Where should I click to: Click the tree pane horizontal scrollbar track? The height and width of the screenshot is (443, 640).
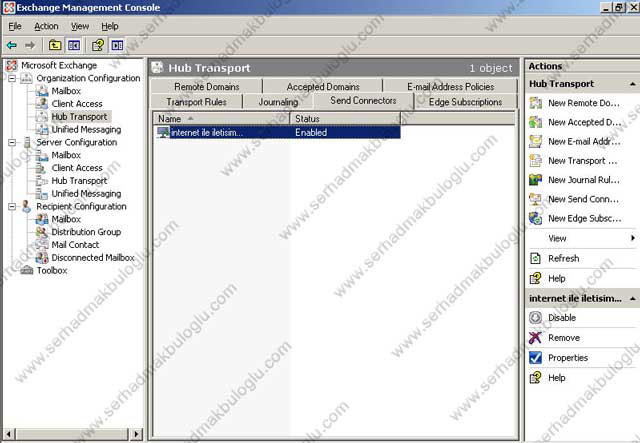(x=73, y=434)
